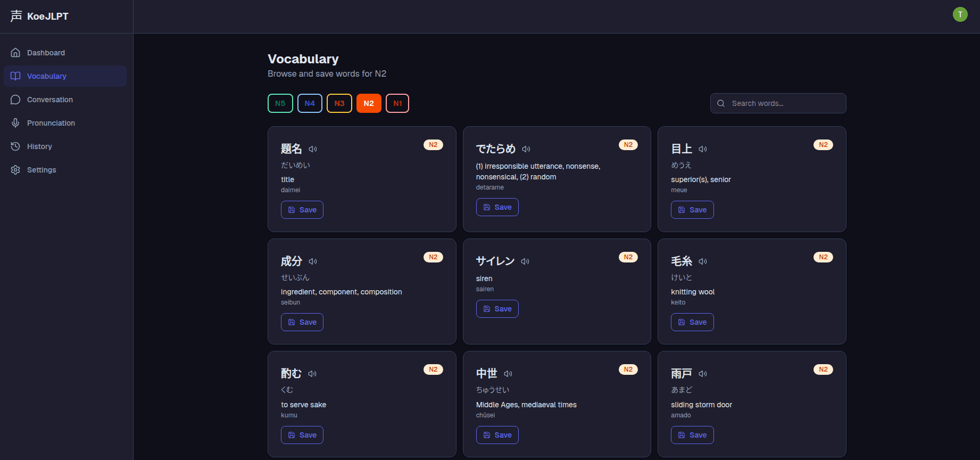Focus the Search words field
Viewport: 980px width, 460px height.
(778, 103)
